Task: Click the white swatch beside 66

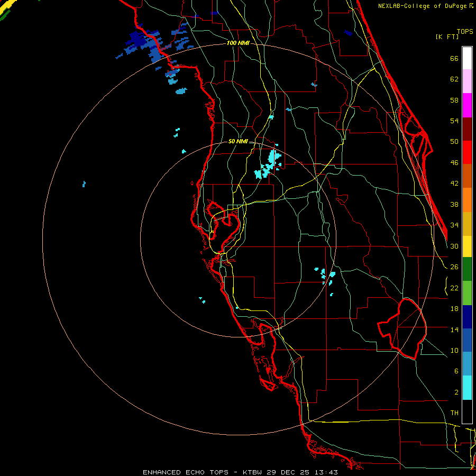Action: [467, 58]
